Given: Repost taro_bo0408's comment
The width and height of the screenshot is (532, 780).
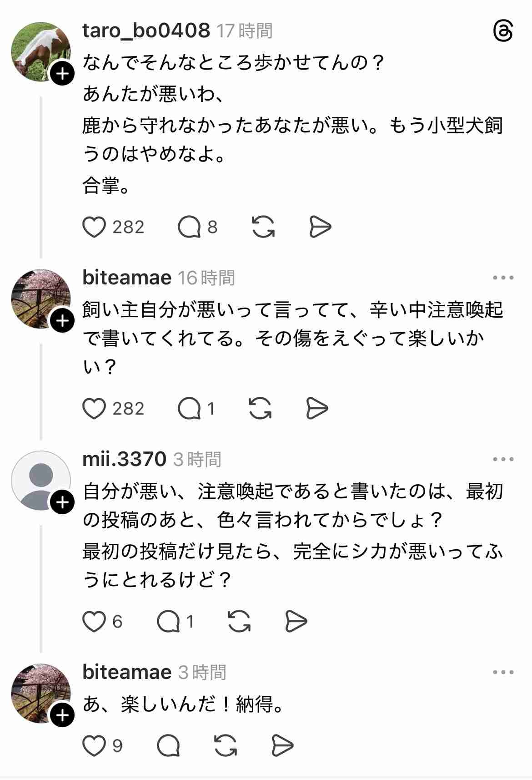Looking at the screenshot, I should tap(263, 227).
